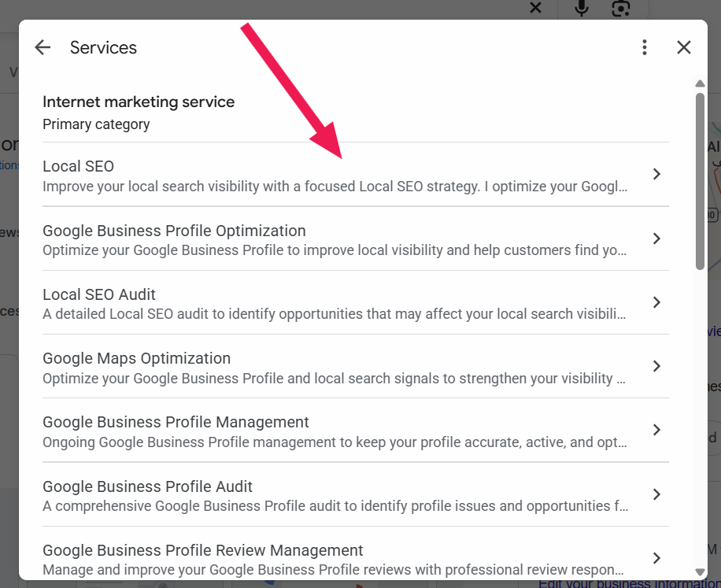This screenshot has height=588, width=721.
Task: Select Google Business Profile Review Management title
Action: pyautogui.click(x=203, y=551)
